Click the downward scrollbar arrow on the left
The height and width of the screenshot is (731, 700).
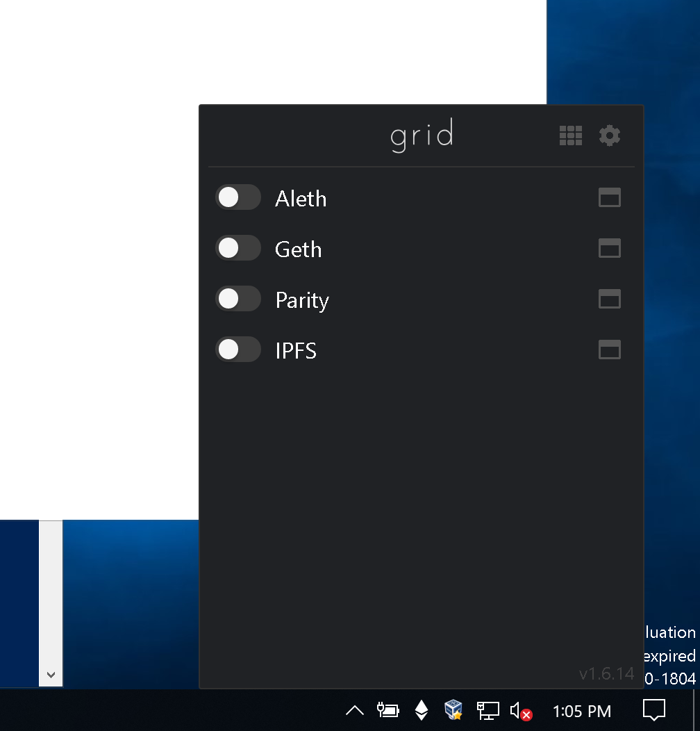(x=50, y=675)
